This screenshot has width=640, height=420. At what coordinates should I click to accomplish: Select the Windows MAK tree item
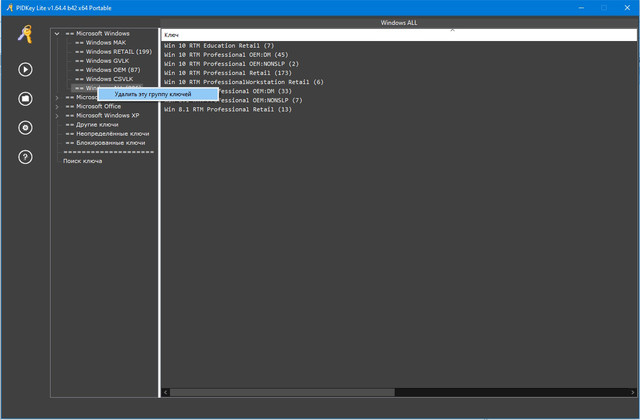[100, 42]
